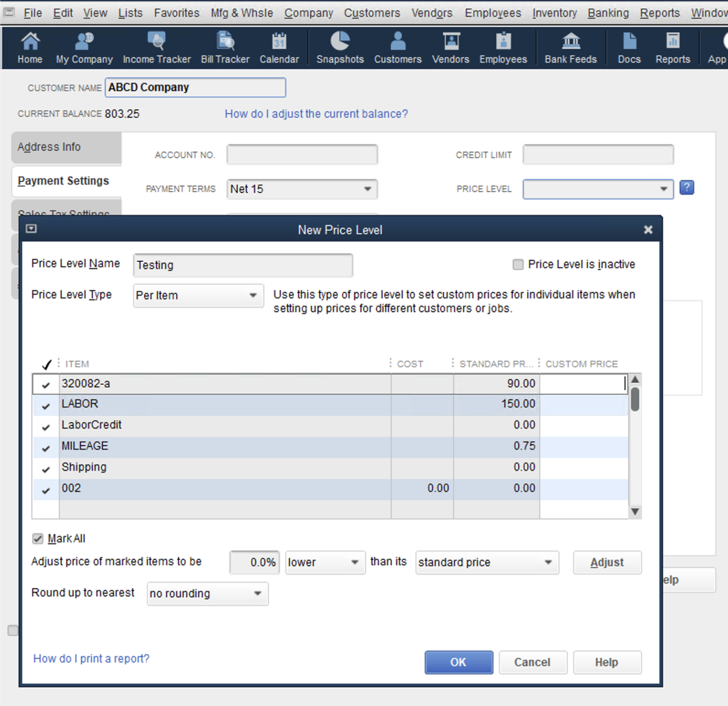Expand the Payment Terms Net 15 dropdown

367,189
